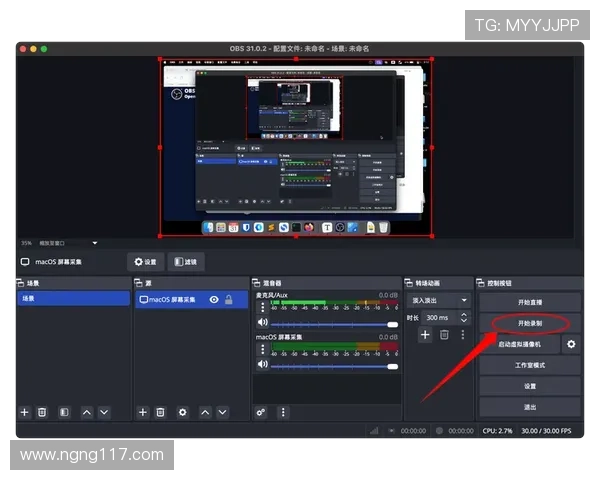Viewport: 600px width, 480px height.
Task: Move the selected source up
Action: click(x=205, y=412)
